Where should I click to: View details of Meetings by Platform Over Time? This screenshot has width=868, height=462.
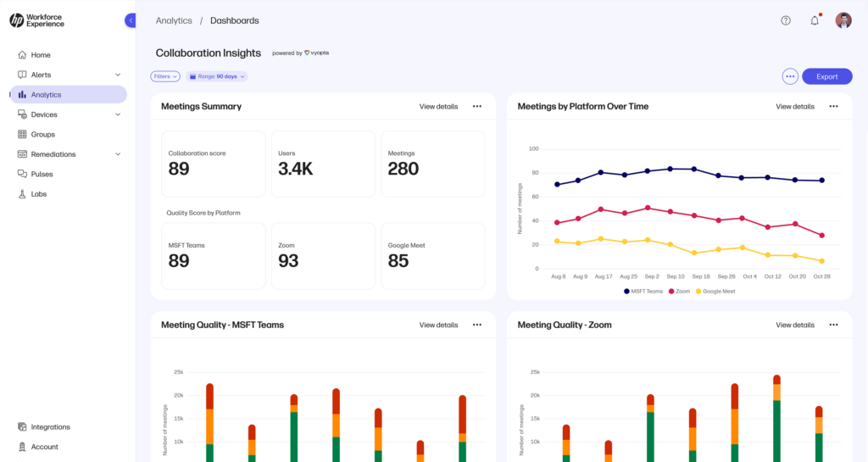click(795, 106)
